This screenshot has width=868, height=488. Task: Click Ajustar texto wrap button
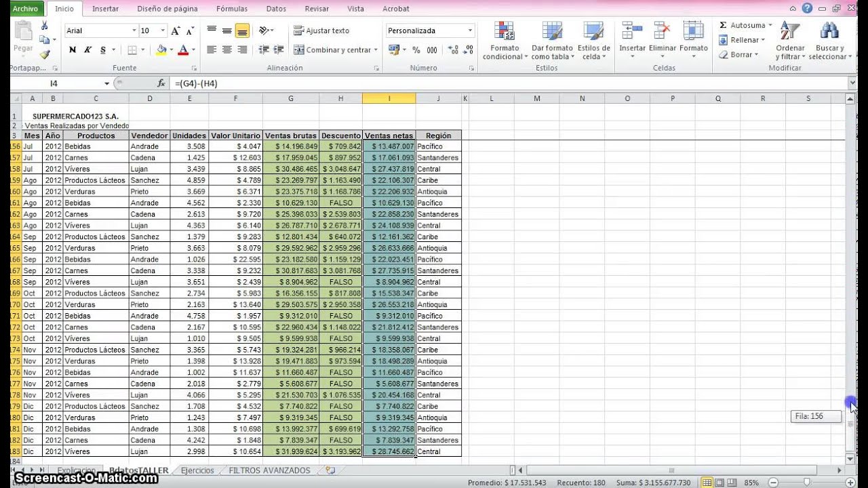coord(322,30)
